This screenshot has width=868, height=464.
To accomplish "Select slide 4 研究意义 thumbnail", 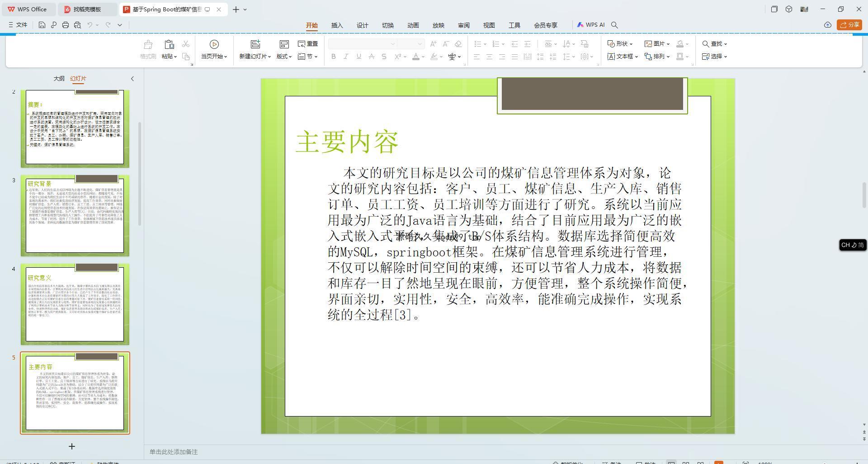I will pyautogui.click(x=75, y=304).
